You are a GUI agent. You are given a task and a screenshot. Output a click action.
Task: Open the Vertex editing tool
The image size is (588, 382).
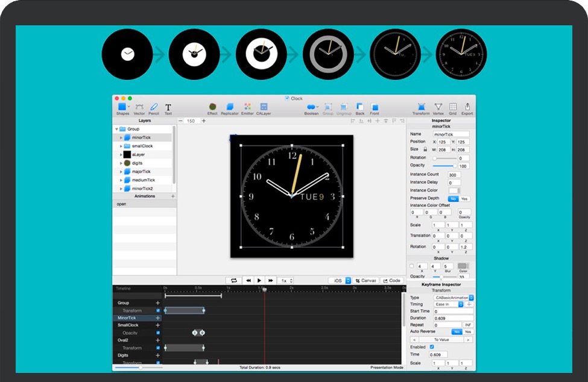tap(438, 107)
